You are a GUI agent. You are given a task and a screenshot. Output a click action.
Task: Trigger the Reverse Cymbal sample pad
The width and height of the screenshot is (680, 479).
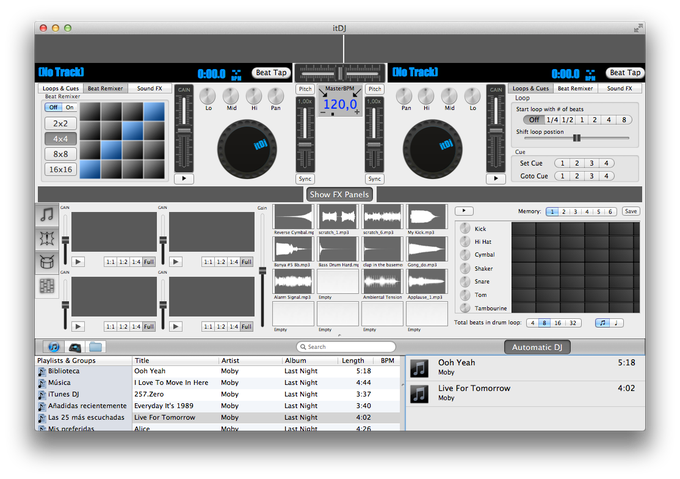[x=293, y=217]
